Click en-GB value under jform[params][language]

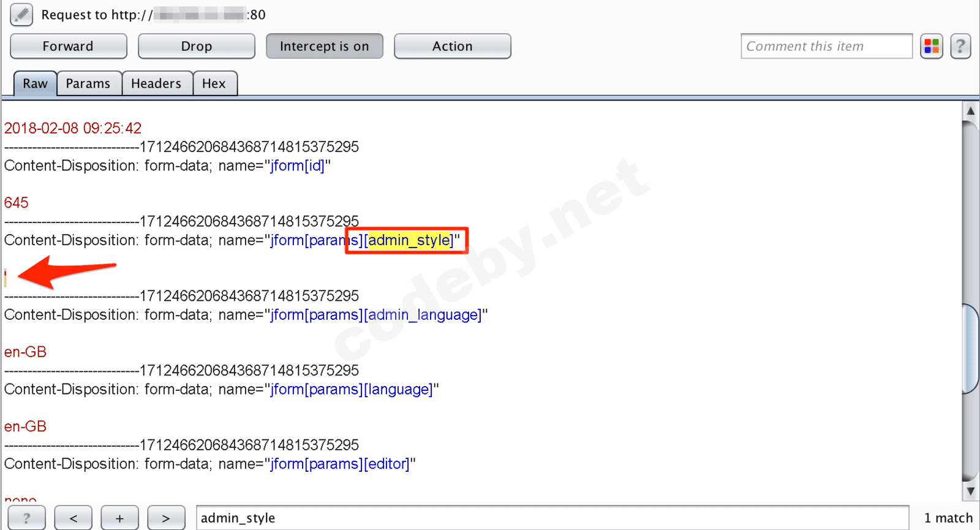[x=26, y=426]
